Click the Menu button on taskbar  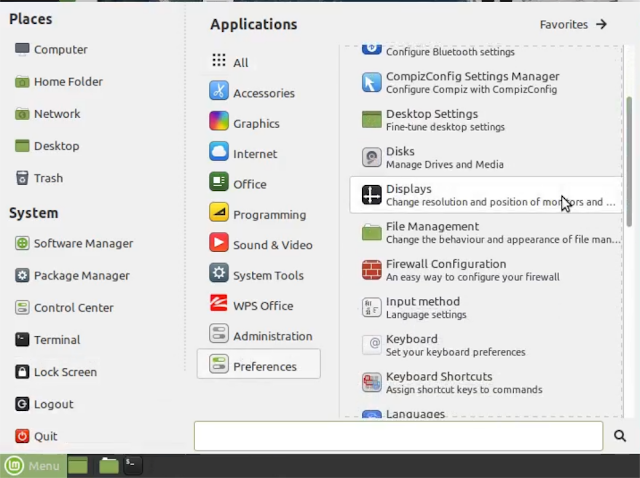point(33,466)
